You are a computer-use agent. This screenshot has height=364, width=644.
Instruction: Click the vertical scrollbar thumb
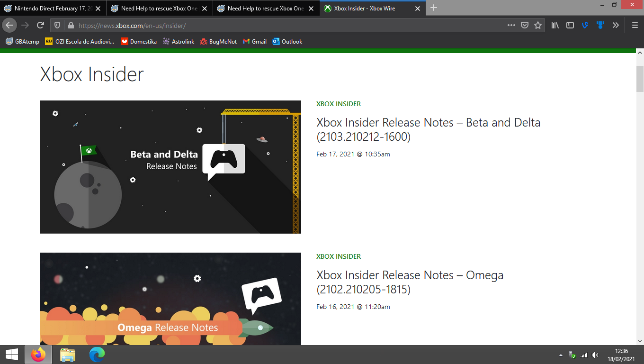click(x=640, y=79)
